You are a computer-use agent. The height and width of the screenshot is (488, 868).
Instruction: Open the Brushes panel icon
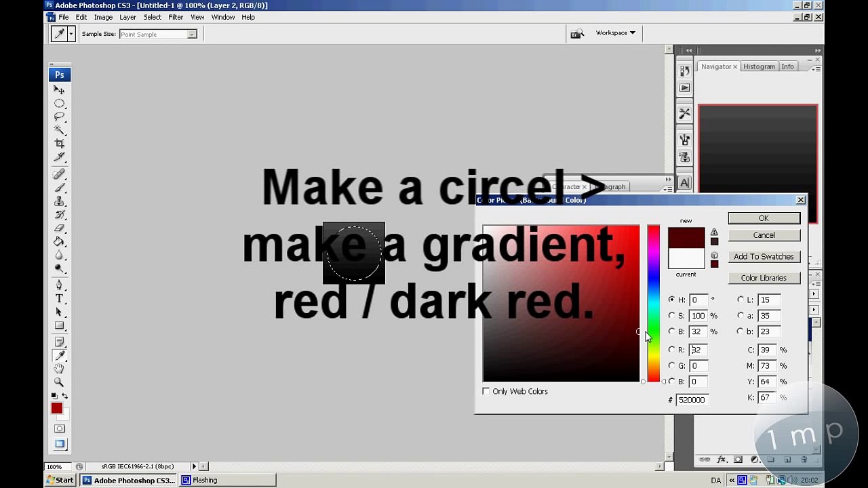coord(684,140)
